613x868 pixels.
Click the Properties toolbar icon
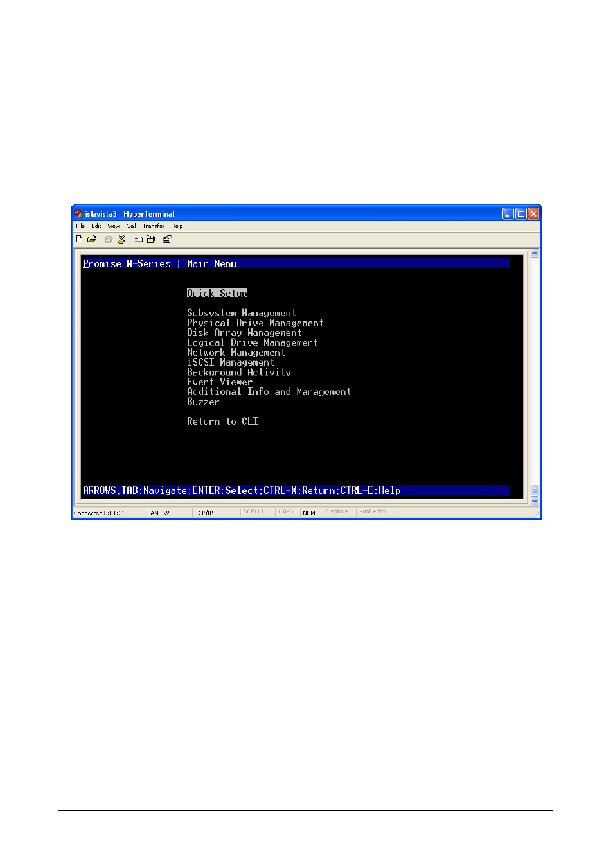(168, 239)
